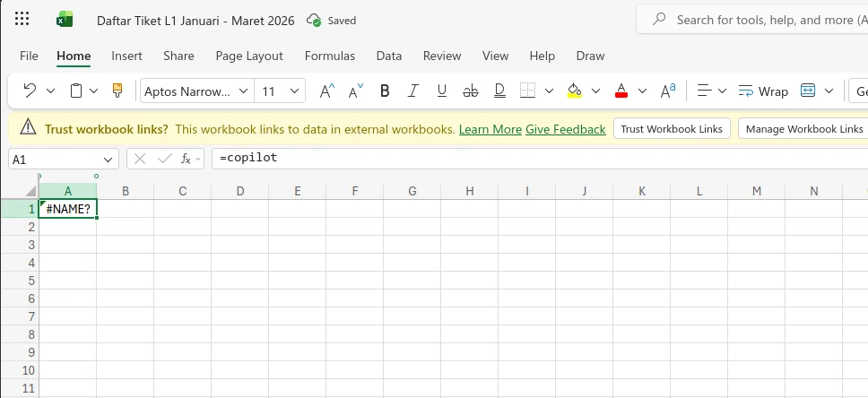Toggle Double underline formatting
This screenshot has width=868, height=398.
coord(499,91)
